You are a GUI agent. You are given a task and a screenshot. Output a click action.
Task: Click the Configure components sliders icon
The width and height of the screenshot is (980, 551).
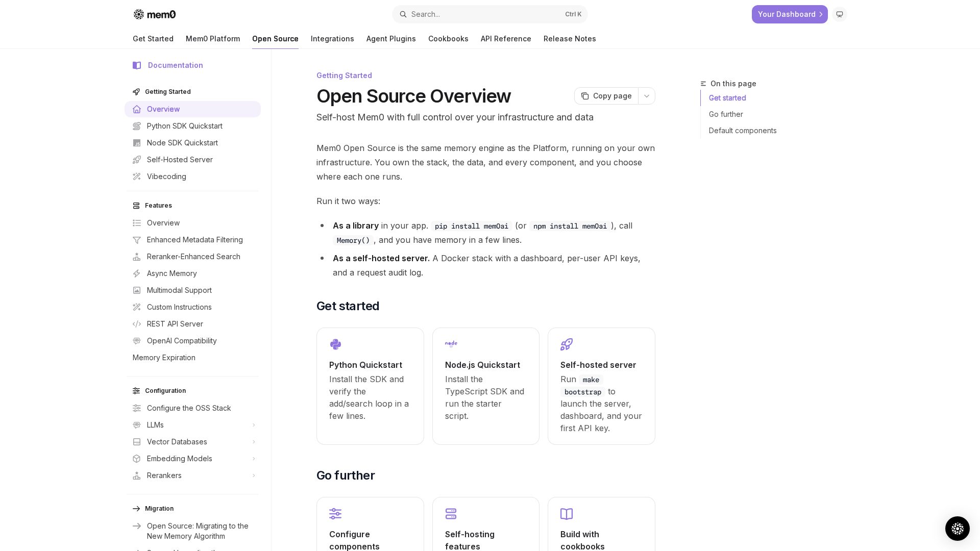(335, 514)
